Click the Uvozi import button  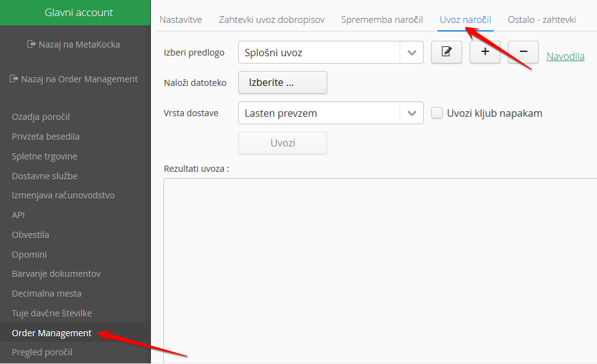click(x=283, y=143)
